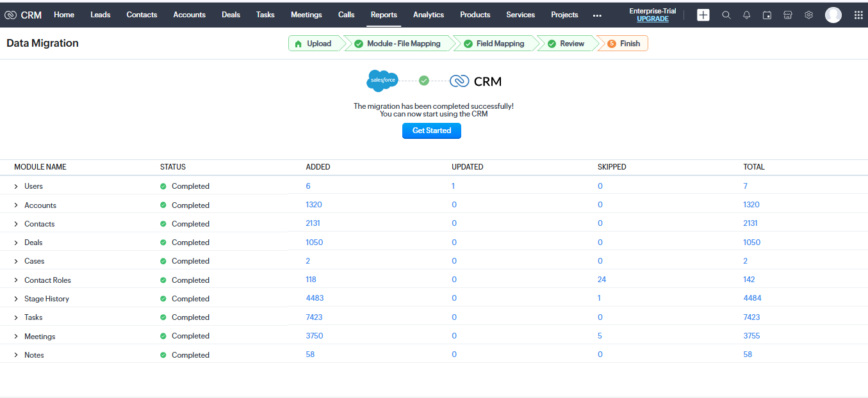Go to the Field Mapping step

click(x=500, y=44)
